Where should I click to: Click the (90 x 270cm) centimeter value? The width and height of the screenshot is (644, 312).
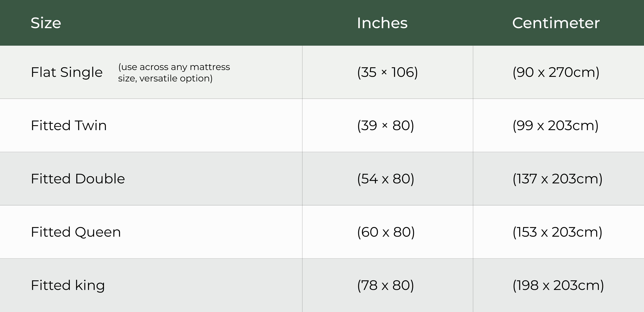click(x=556, y=72)
